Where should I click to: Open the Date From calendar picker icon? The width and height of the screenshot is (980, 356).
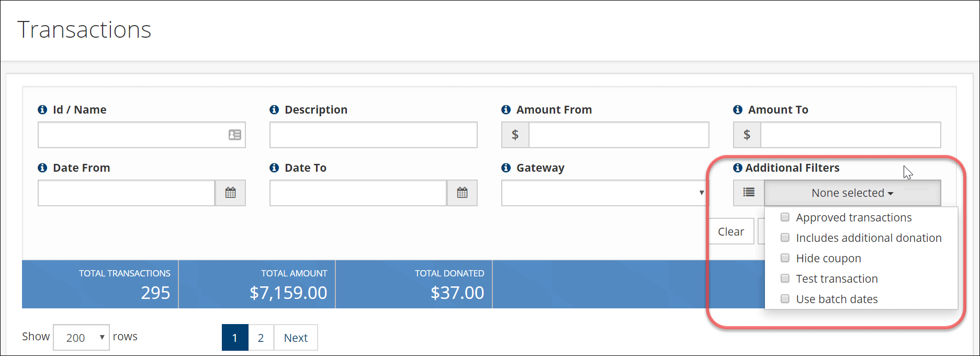point(230,193)
